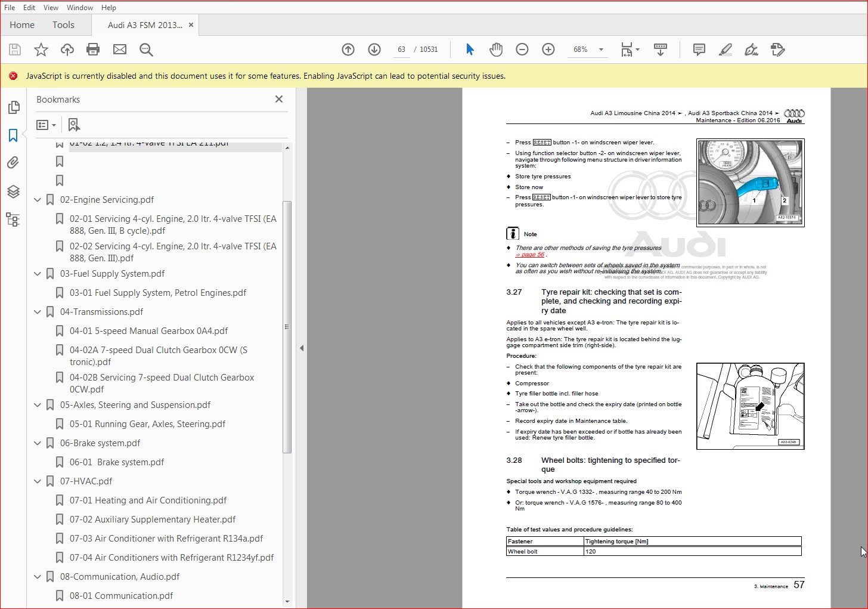Open Page Thumbnails panel
This screenshot has width=868, height=609.
click(13, 107)
